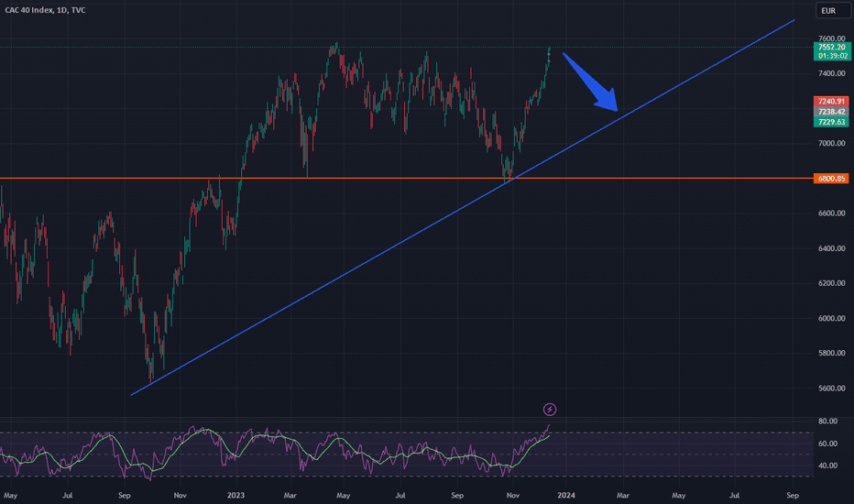Click the 2023 label on time axis
This screenshot has width=854, height=504.
click(x=235, y=495)
